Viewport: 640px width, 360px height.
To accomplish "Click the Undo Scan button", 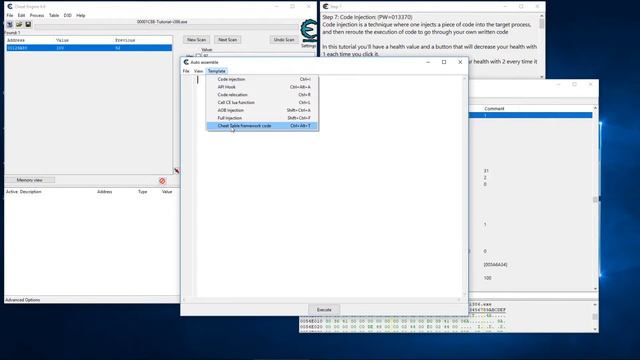I will click(x=284, y=40).
